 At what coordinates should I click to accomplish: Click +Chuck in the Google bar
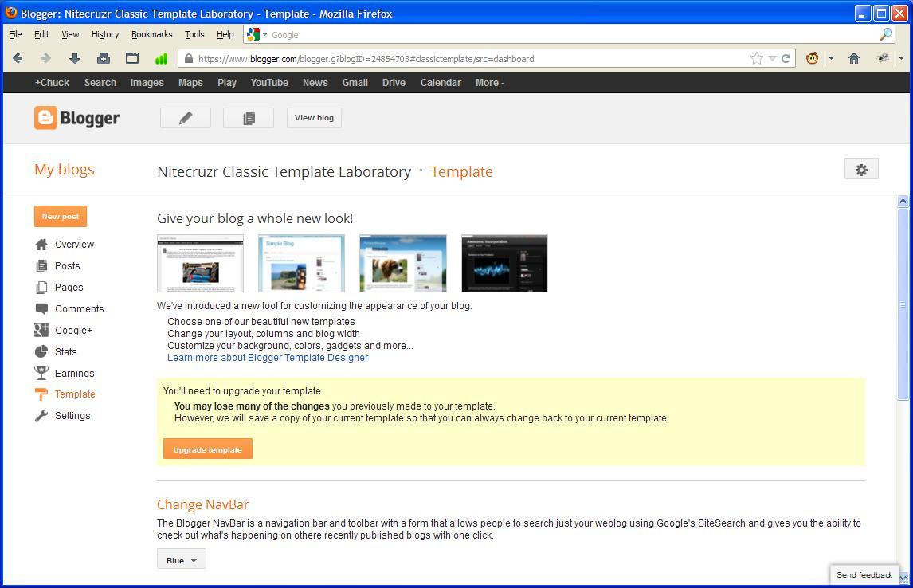point(52,83)
